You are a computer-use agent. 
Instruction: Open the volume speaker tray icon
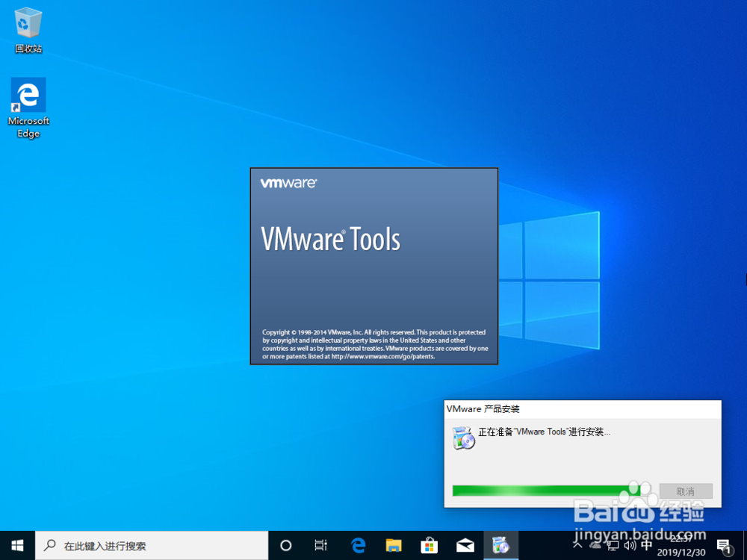[x=630, y=545]
